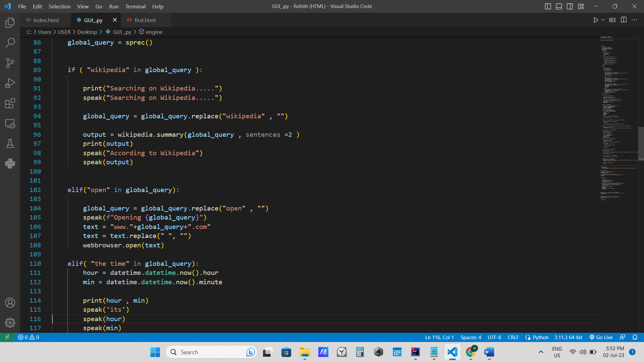Open the Extensions view
This screenshot has width=644, height=362.
(x=10, y=103)
